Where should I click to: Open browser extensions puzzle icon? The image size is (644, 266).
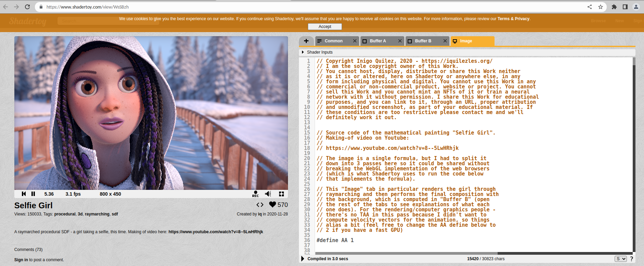point(614,7)
